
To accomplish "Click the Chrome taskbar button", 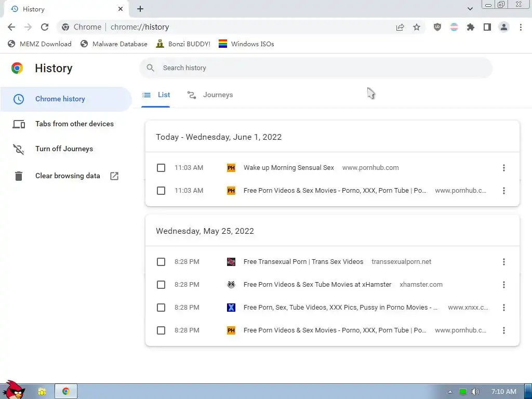I will pyautogui.click(x=66, y=392).
